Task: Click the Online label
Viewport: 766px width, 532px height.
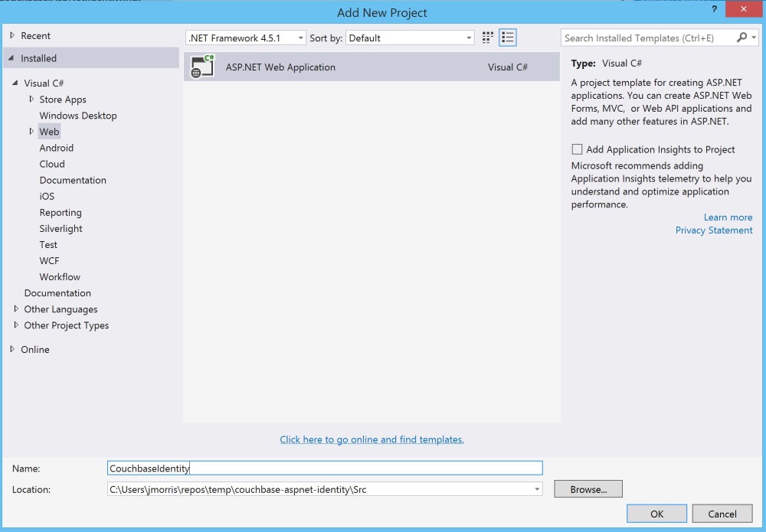Action: coord(35,350)
